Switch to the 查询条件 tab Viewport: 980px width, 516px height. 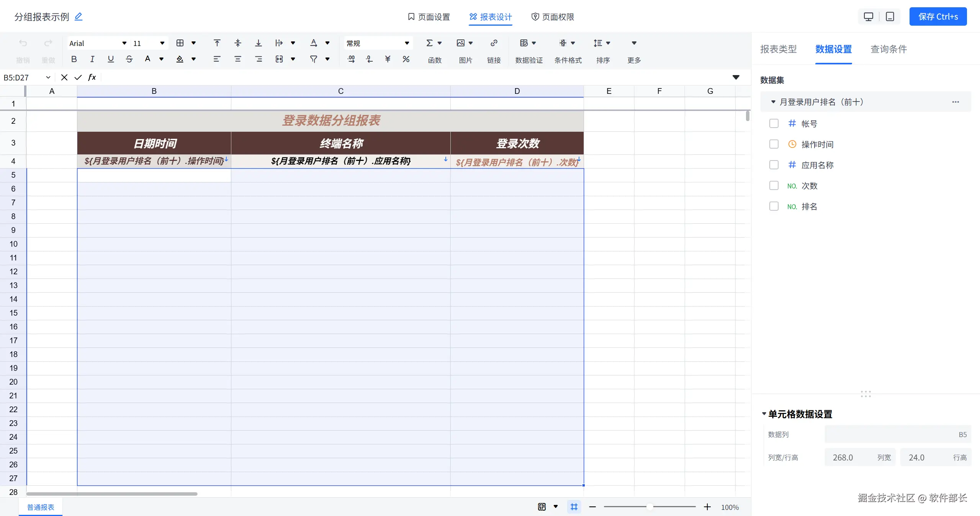[x=888, y=49]
